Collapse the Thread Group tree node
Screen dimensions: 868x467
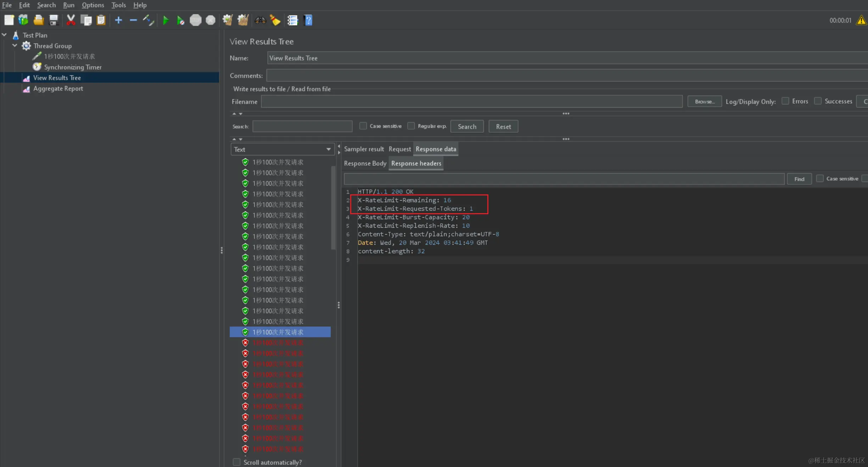[15, 46]
